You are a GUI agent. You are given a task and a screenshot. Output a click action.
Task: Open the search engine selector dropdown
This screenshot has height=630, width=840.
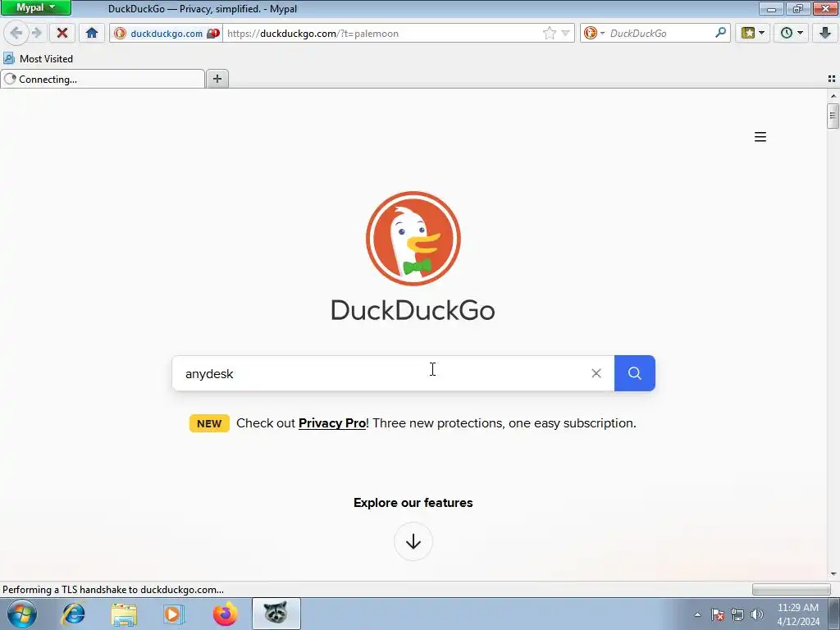(x=594, y=33)
